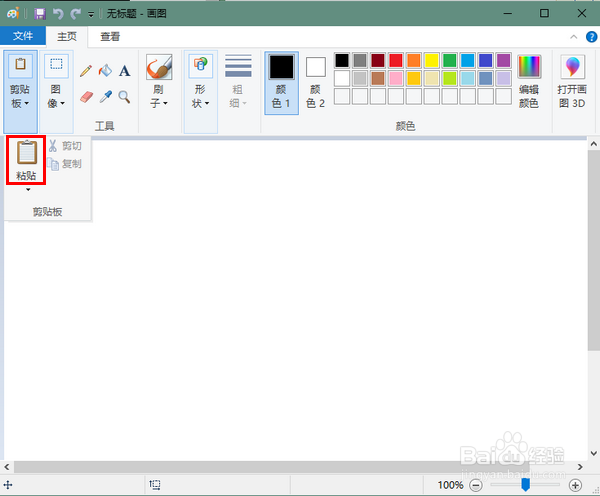Expand the Shapes (形状) dropdown

click(201, 92)
